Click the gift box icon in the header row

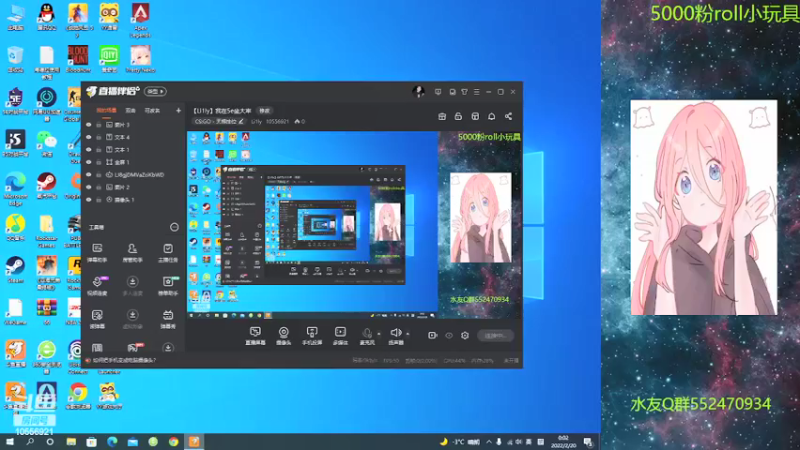coord(442,116)
